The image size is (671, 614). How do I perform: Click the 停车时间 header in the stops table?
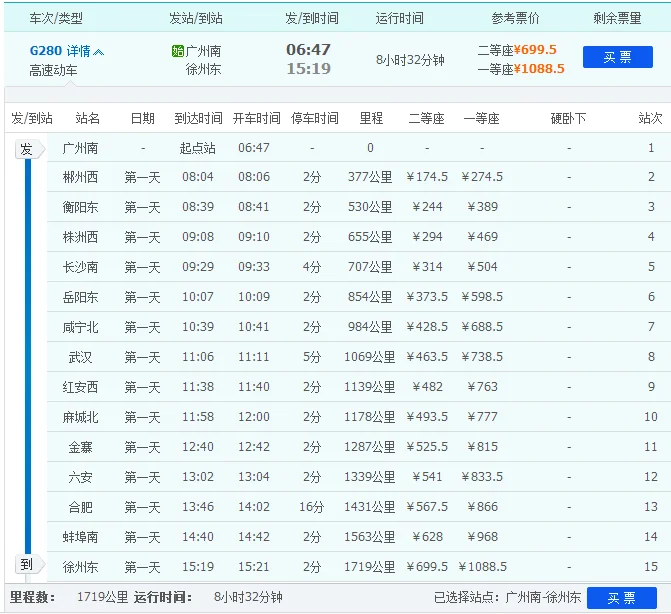click(x=315, y=118)
